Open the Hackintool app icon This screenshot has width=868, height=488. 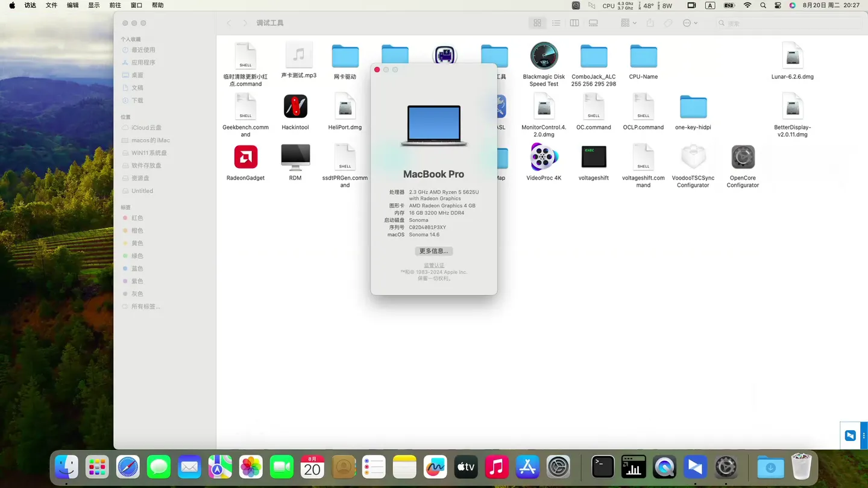point(295,107)
